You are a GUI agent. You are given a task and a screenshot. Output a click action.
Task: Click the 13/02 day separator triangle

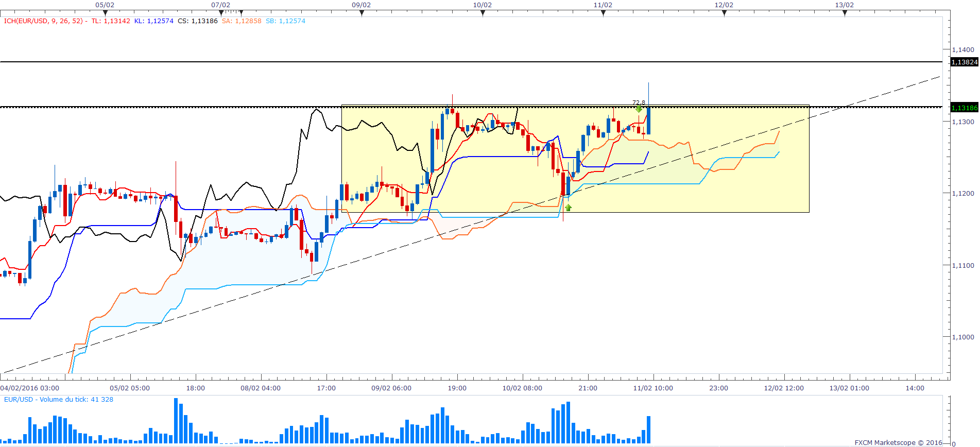click(x=845, y=13)
